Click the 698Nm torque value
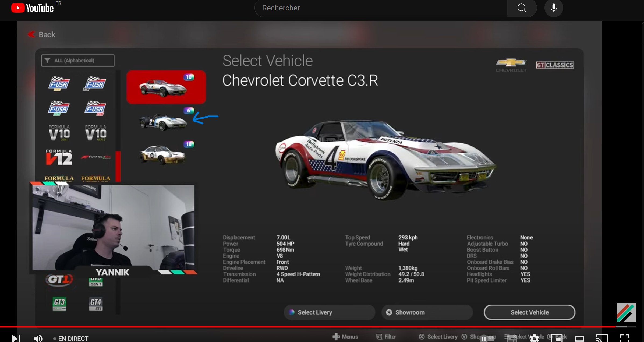 click(285, 250)
